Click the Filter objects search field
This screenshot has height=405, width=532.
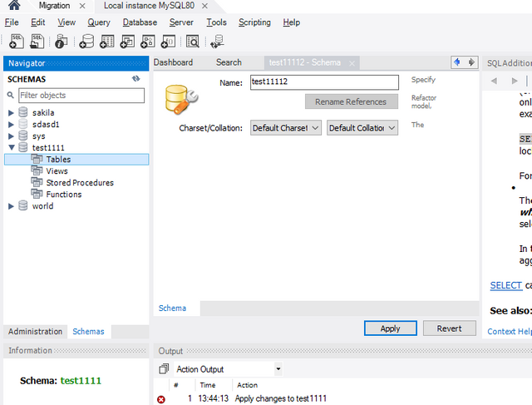(x=81, y=96)
